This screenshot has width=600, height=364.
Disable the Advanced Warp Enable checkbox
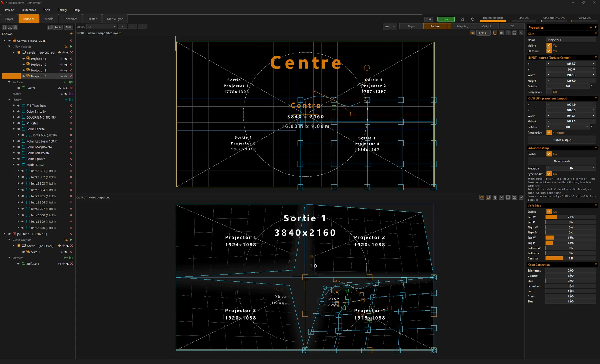(x=549, y=154)
